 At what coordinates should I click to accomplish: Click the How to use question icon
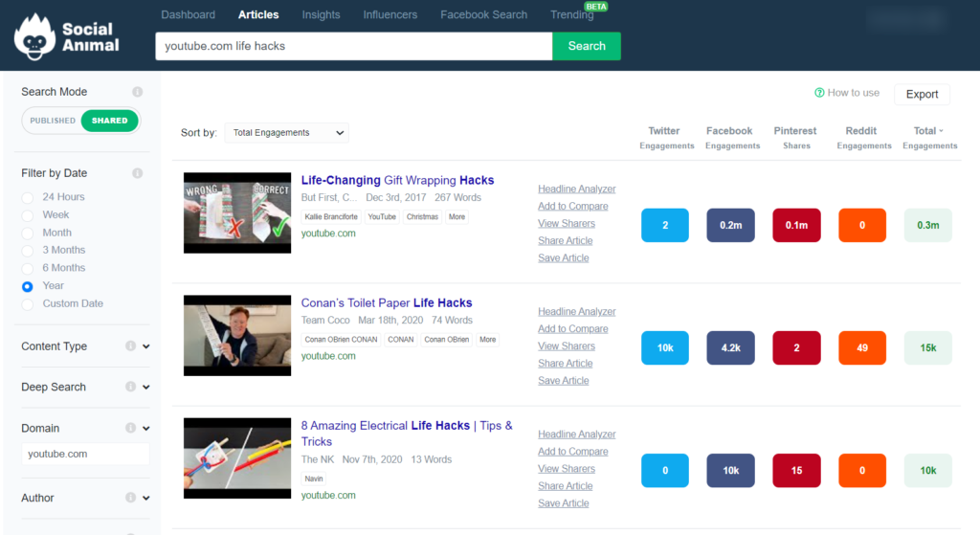[819, 93]
